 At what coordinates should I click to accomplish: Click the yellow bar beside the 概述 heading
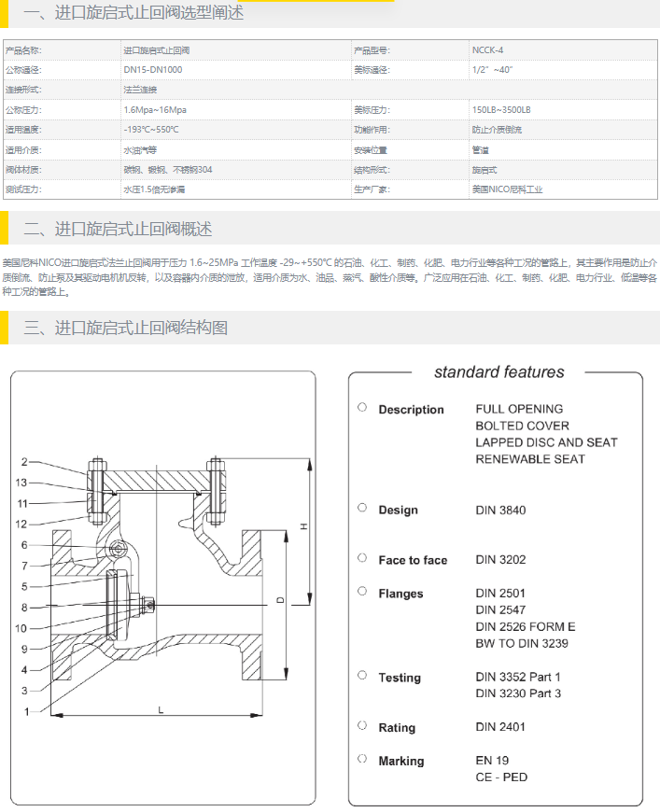pos(4,229)
